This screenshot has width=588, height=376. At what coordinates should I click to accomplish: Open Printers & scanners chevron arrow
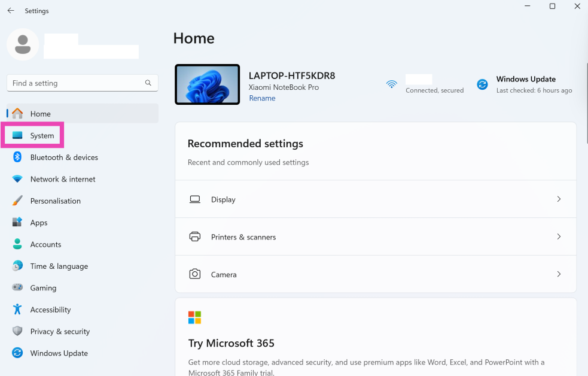click(559, 237)
